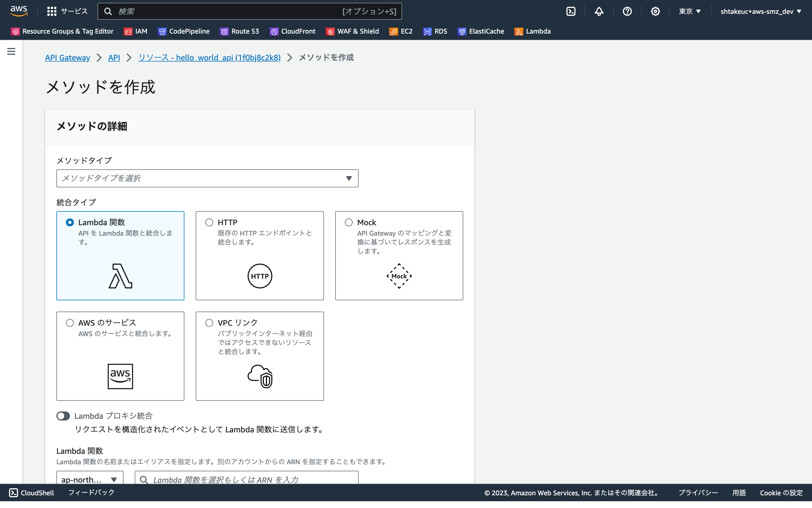
Task: Click the メソッドを作成 breadcrumb text
Action: pyautogui.click(x=326, y=58)
